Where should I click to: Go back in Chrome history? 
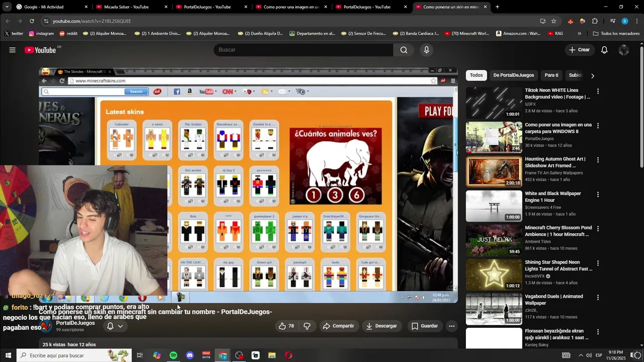(x=8, y=21)
